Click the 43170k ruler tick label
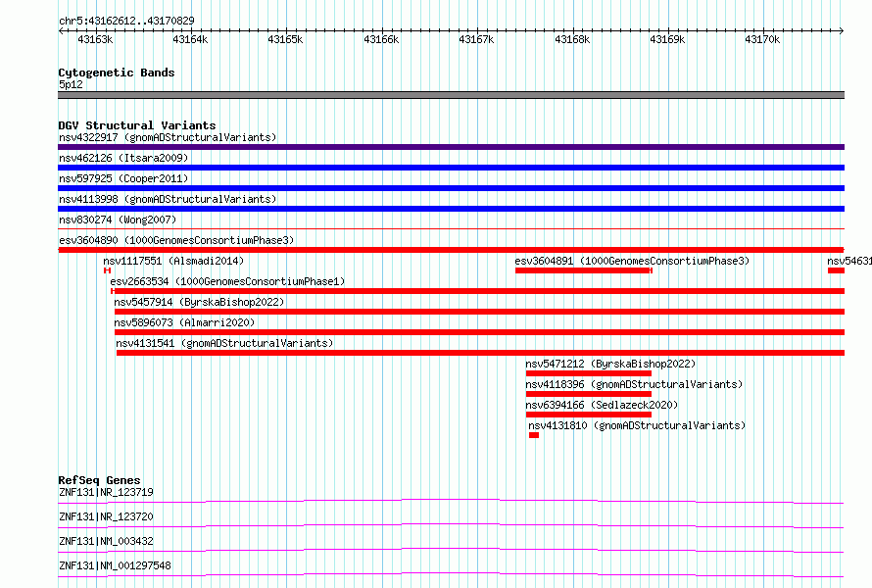Viewport: 872px width, 588px height. (762, 40)
